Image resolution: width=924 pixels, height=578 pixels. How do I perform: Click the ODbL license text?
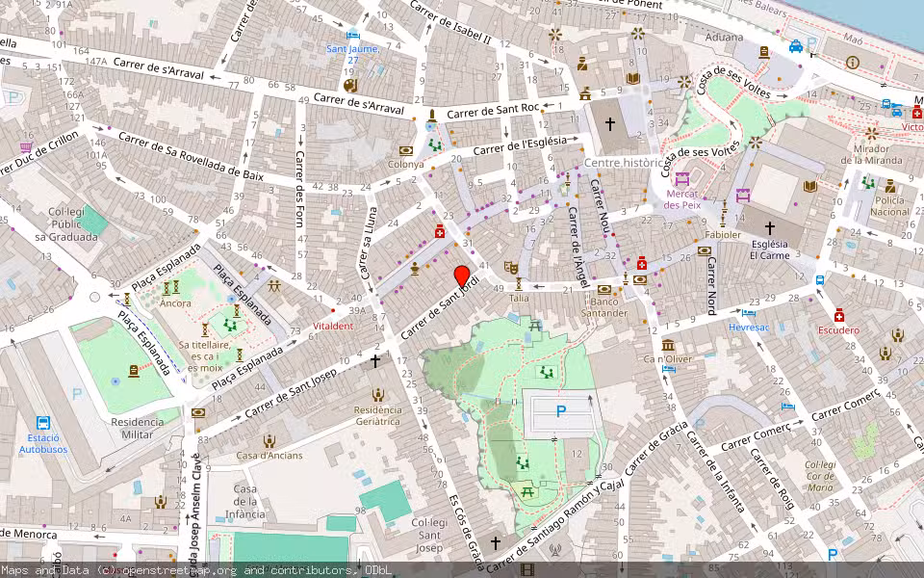click(377, 570)
